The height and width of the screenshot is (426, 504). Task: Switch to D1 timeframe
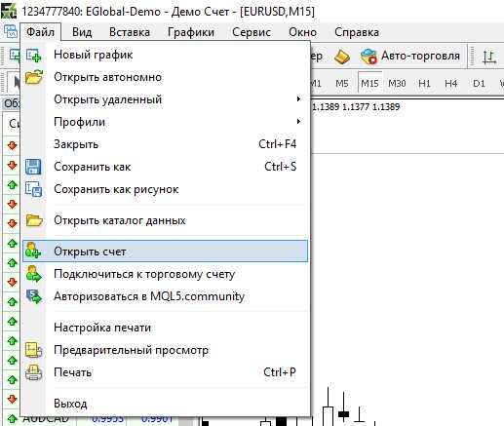[479, 84]
